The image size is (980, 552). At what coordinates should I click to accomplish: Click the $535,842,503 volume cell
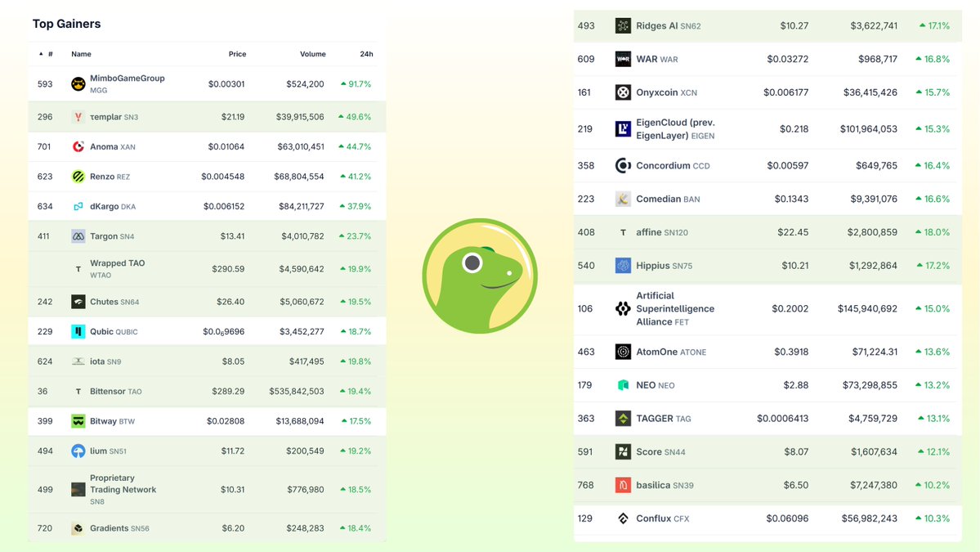(x=296, y=392)
